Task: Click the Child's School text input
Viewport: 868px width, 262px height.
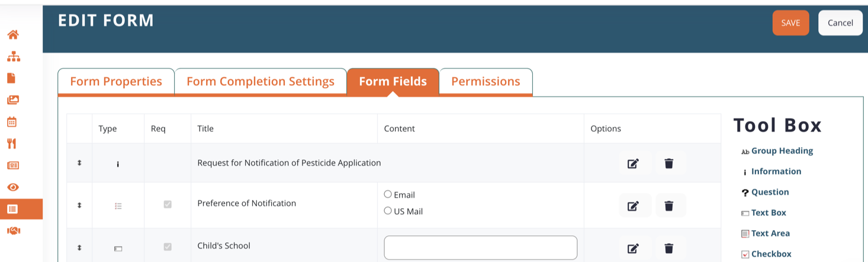Action: (480, 247)
